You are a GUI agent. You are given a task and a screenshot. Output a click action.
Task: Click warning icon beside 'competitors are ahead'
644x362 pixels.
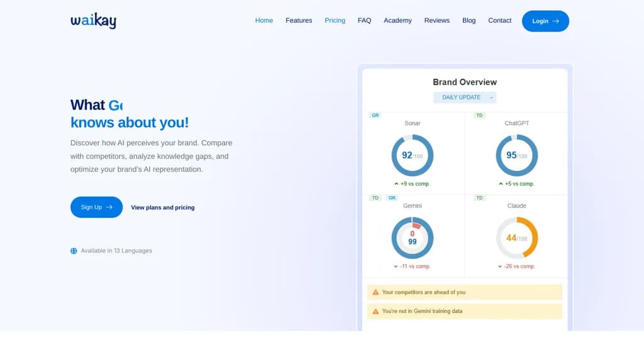(375, 292)
